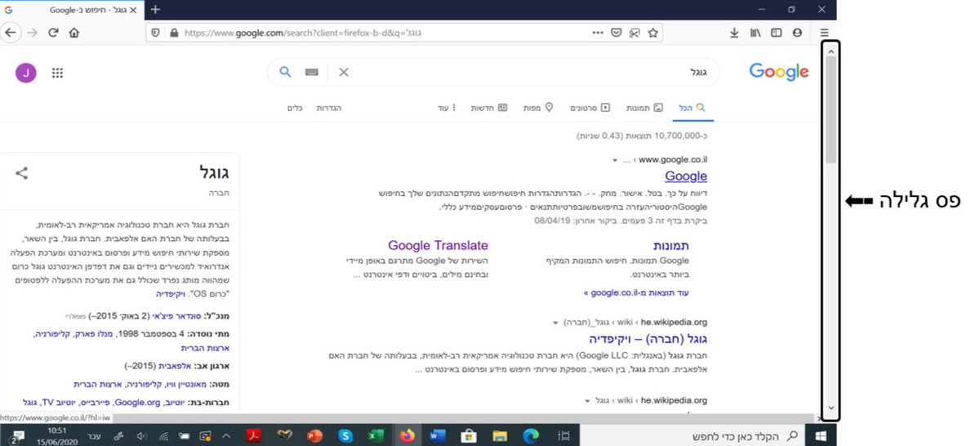The width and height of the screenshot is (980, 446).
Task: Click the magnifier search icon in Google box
Action: pyautogui.click(x=285, y=72)
